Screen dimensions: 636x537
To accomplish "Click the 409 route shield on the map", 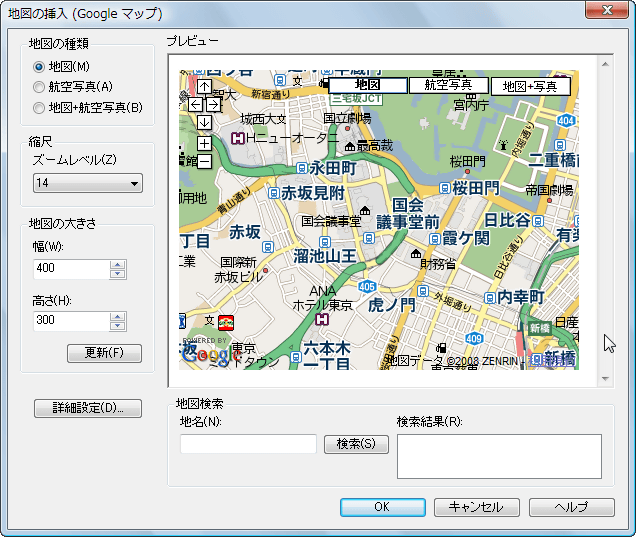I will point(474,338).
